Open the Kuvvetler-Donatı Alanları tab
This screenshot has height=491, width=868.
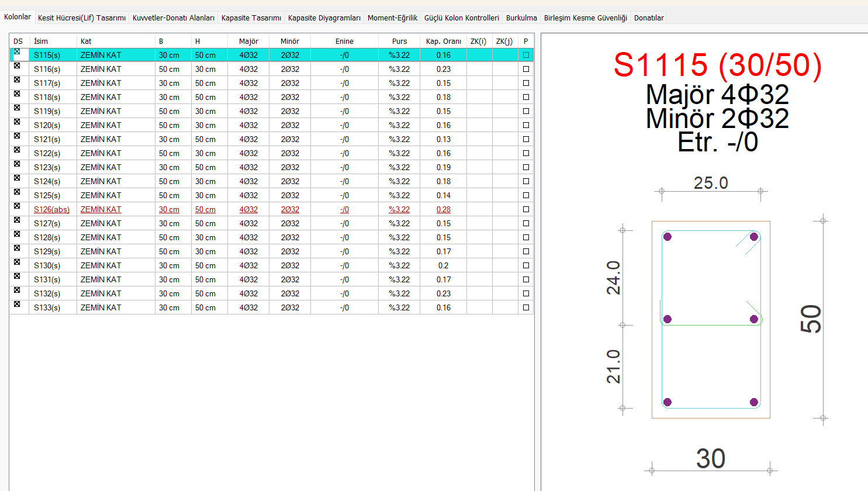(x=173, y=18)
